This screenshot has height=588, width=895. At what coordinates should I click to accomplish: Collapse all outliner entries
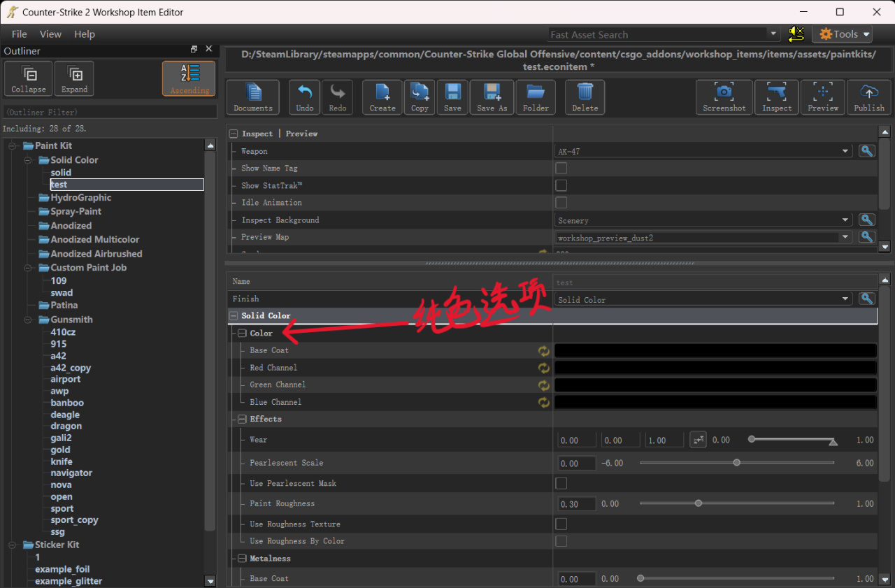point(29,78)
